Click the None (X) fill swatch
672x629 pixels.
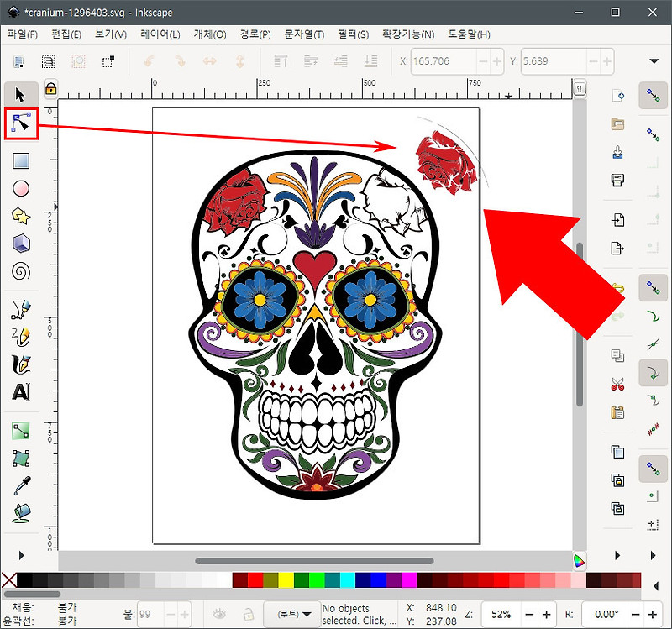click(8, 580)
